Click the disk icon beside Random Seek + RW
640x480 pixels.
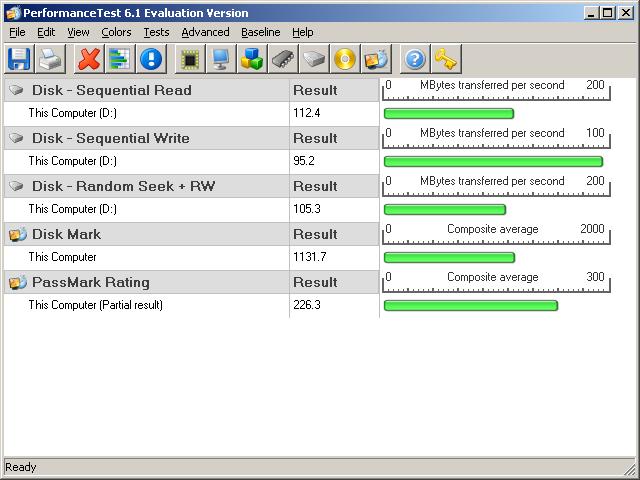tap(16, 186)
